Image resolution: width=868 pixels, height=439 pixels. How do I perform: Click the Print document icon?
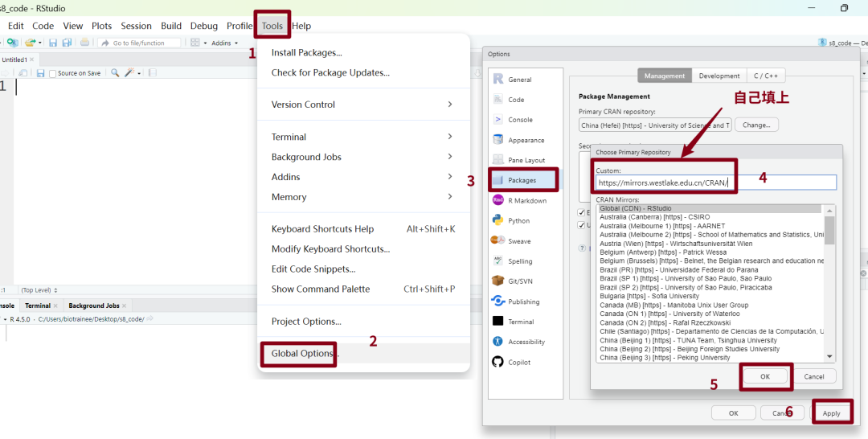(x=84, y=43)
